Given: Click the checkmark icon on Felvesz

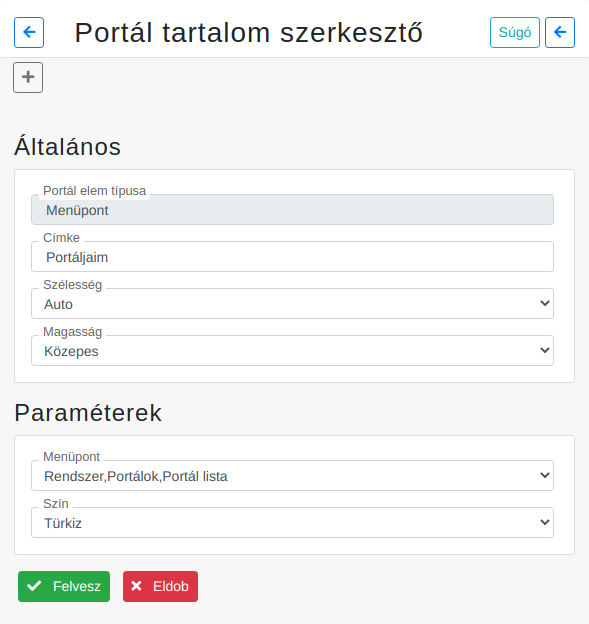Looking at the screenshot, I should (x=34, y=586).
